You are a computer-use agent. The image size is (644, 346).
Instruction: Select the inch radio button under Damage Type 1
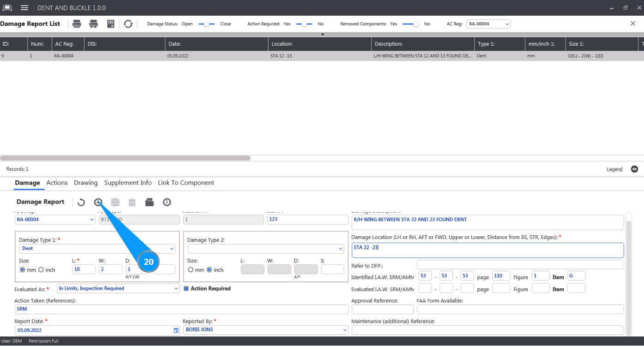[41, 270]
